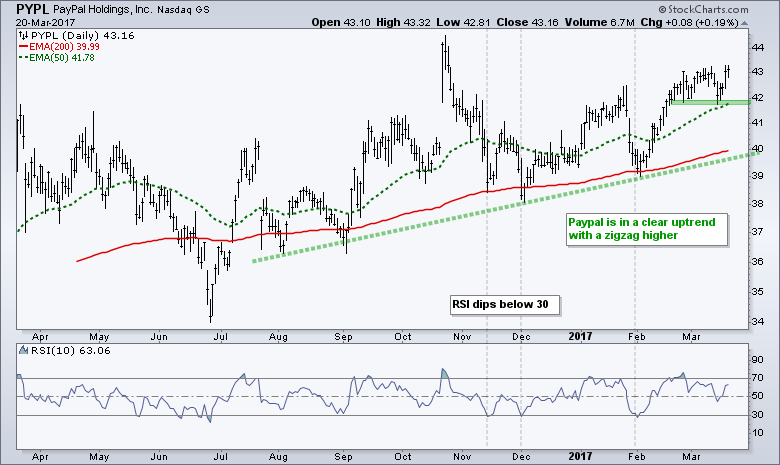Click the 2017 year label under the price panel
The height and width of the screenshot is (465, 780).
coord(580,336)
